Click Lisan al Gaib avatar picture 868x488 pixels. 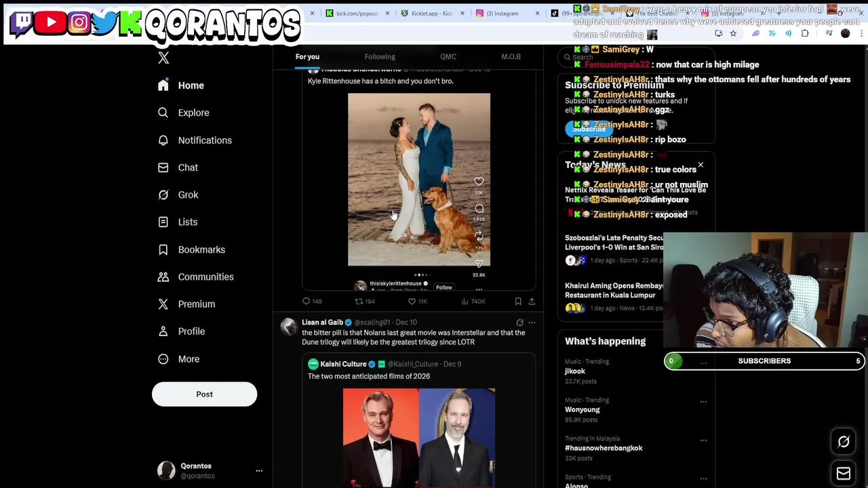click(x=289, y=327)
